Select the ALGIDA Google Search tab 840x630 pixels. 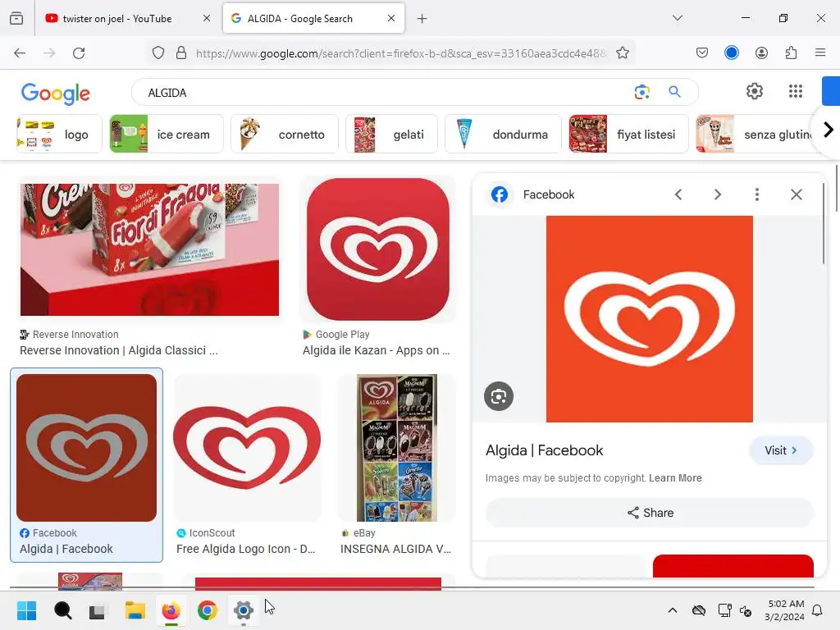(313, 18)
